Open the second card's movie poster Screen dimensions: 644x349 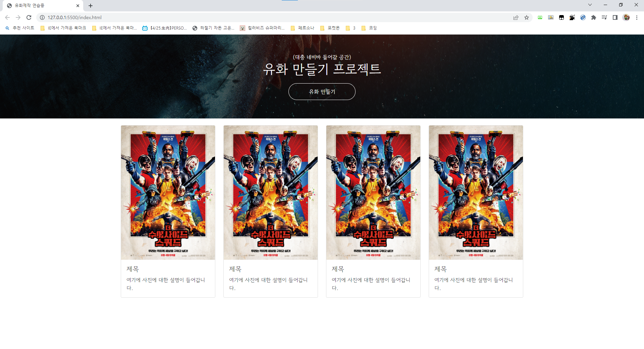click(x=271, y=192)
